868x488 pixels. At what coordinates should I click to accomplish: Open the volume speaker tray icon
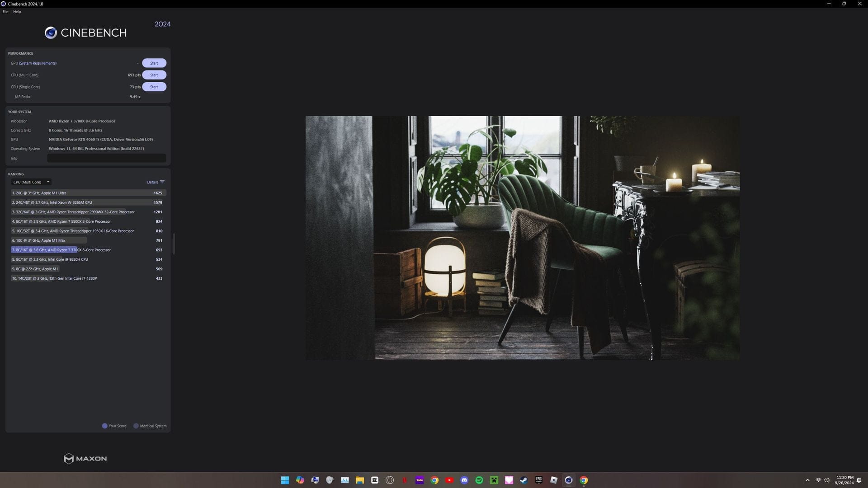coord(827,480)
